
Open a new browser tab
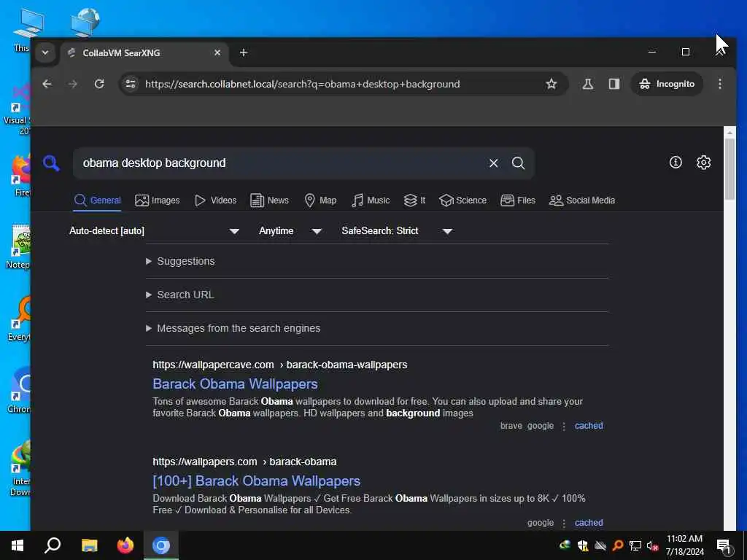tap(244, 52)
